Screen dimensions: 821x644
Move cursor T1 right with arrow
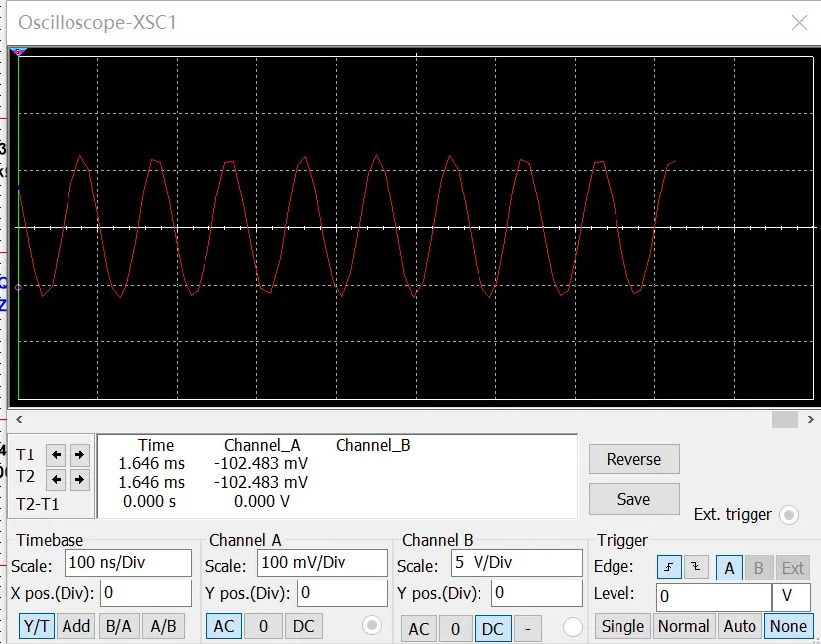pos(79,455)
